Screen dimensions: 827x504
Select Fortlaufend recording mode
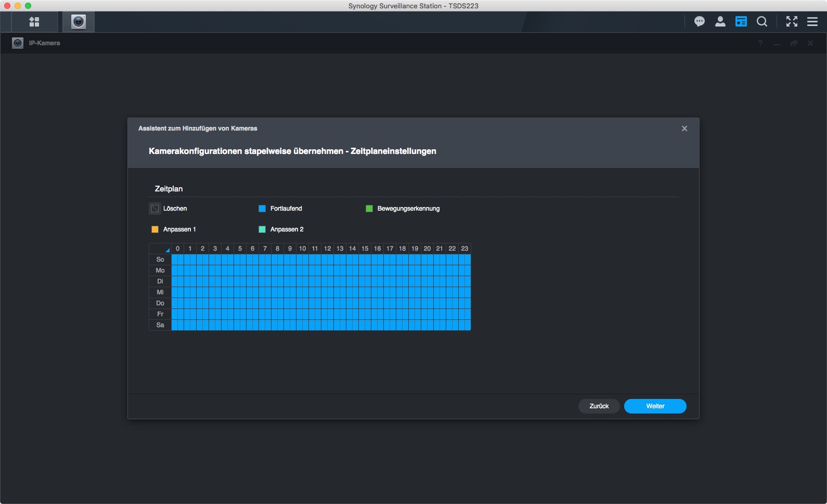(x=262, y=209)
